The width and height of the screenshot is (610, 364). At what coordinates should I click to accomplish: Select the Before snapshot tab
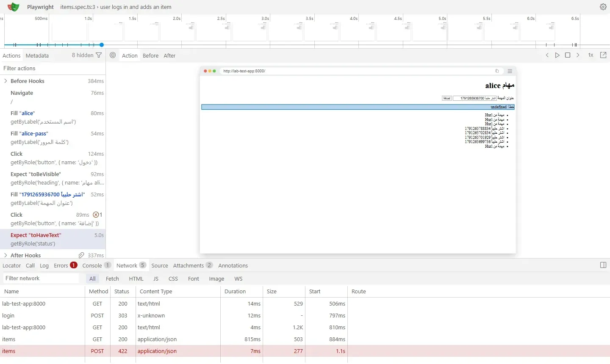[x=150, y=55]
